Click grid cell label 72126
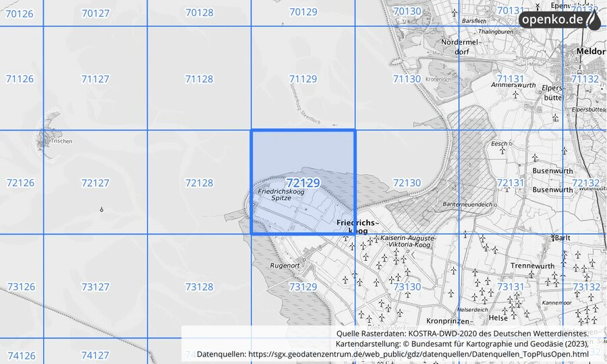607x364 pixels. [x=20, y=183]
